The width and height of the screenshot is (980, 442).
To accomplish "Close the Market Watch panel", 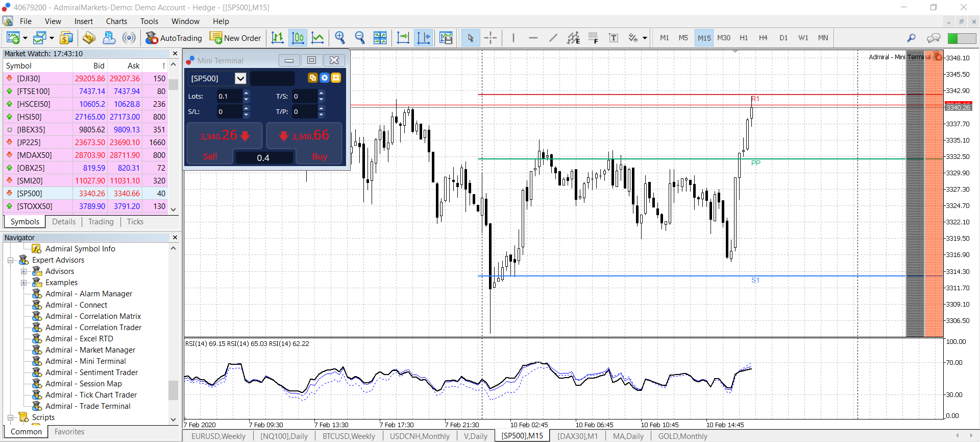I will (x=175, y=54).
